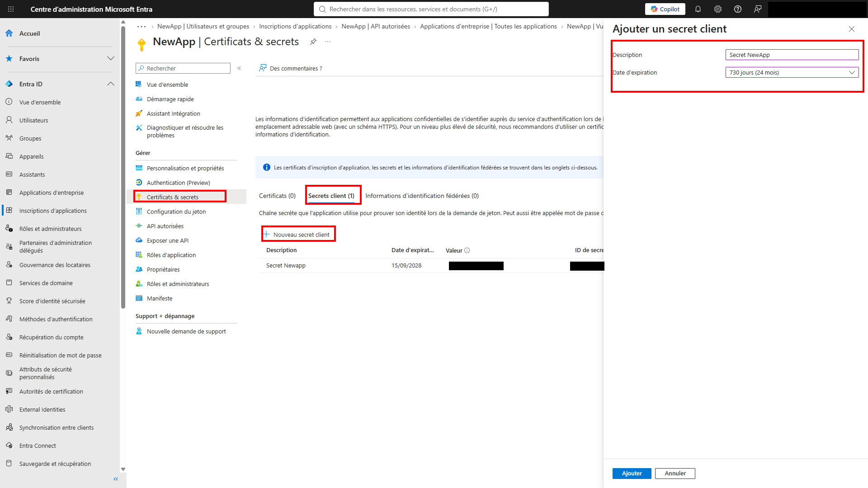This screenshot has height=488, width=868.
Task: Switch to the Certificats (0) tab
Action: tap(277, 196)
